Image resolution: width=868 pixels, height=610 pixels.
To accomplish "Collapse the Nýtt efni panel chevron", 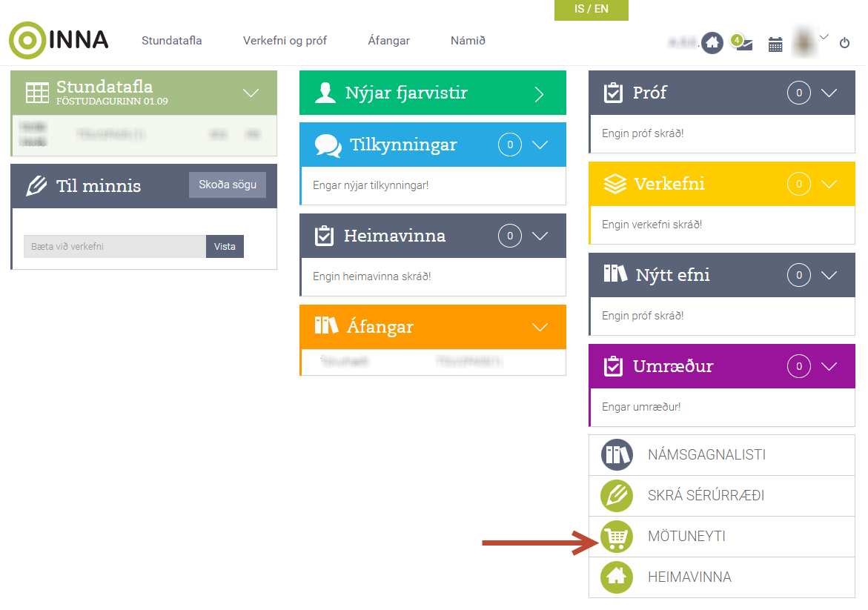I will coord(829,275).
